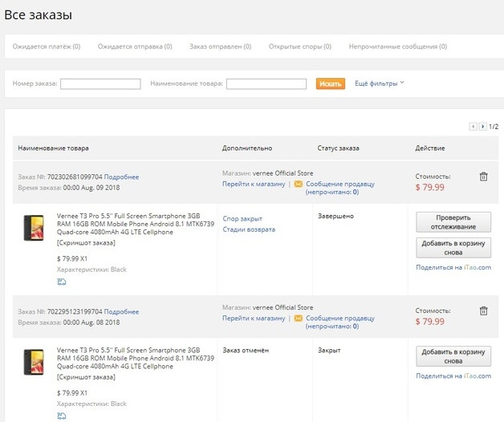
Task: Delete order 702295123199704 with trash icon
Action: click(x=483, y=310)
